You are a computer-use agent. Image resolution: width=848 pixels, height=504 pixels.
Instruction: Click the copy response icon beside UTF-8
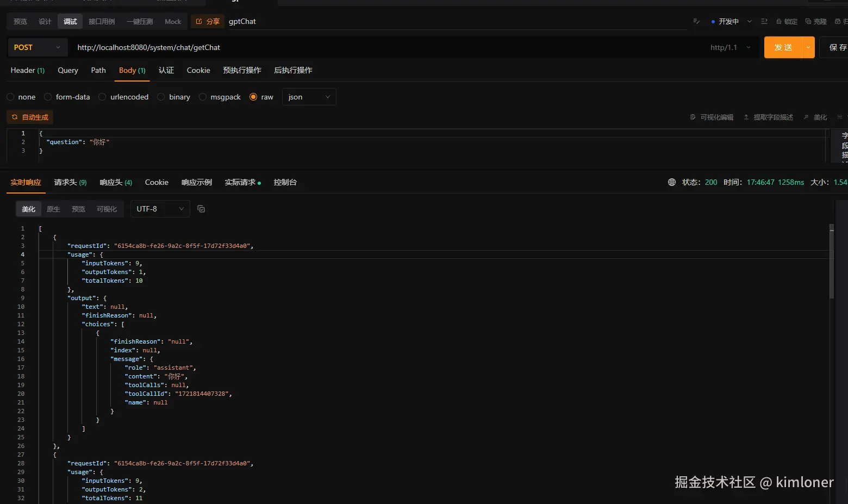pyautogui.click(x=201, y=209)
